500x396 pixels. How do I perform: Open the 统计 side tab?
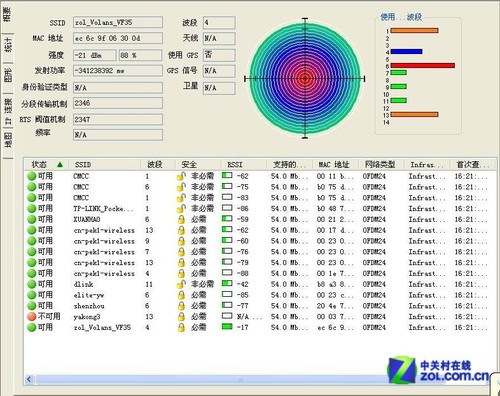tap(8, 45)
